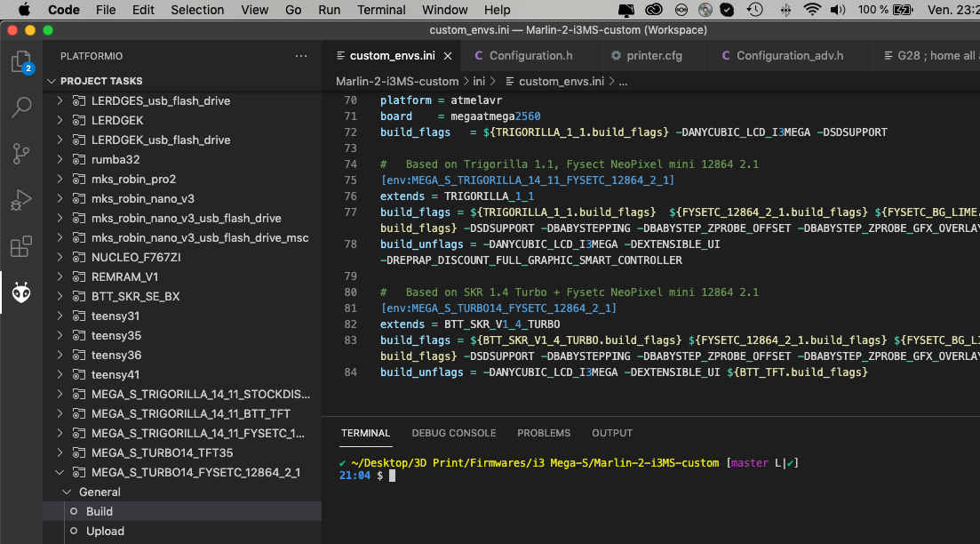Collapse the General tasks folder
This screenshot has width=980, height=544.
click(x=67, y=492)
